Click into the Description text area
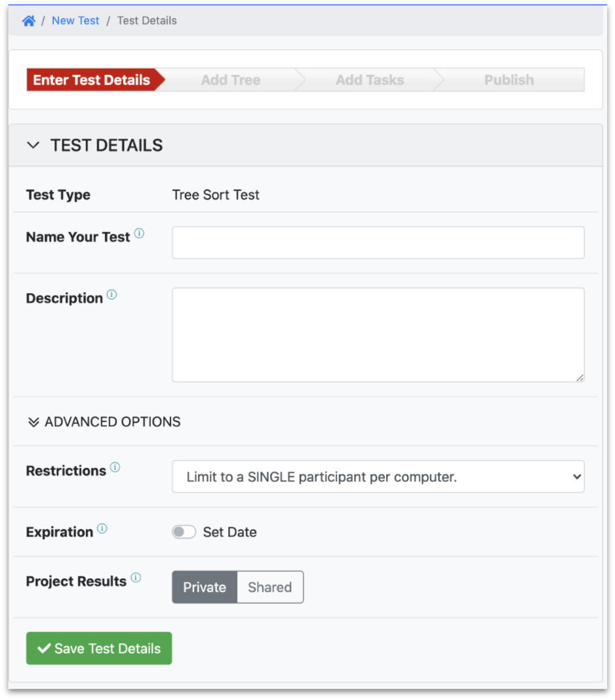The image size is (615, 700). pyautogui.click(x=378, y=334)
